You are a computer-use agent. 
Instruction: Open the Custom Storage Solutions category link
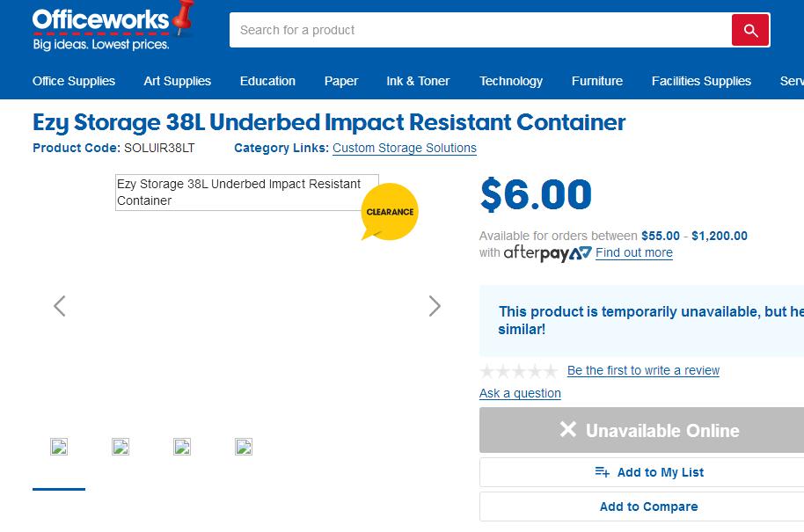[x=405, y=148]
